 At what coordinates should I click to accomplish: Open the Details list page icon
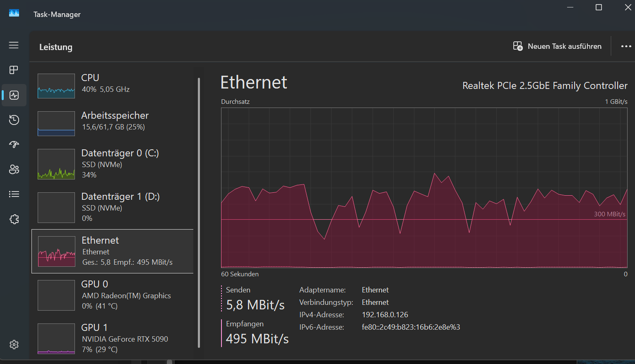click(x=14, y=194)
